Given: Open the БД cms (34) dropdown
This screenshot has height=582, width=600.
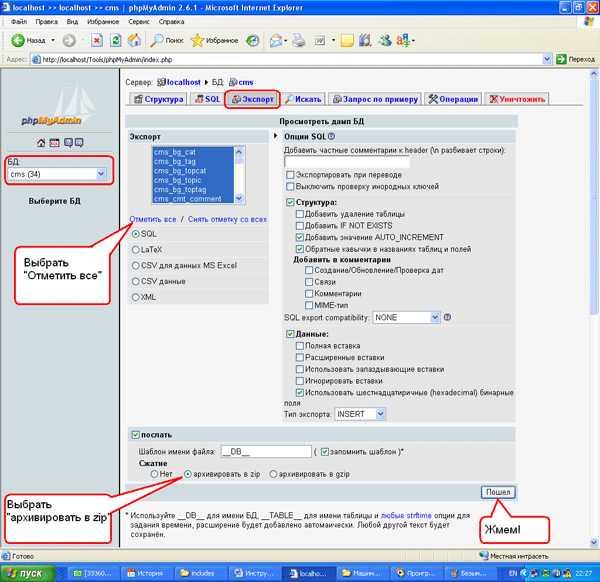Looking at the screenshot, I should pos(57,174).
